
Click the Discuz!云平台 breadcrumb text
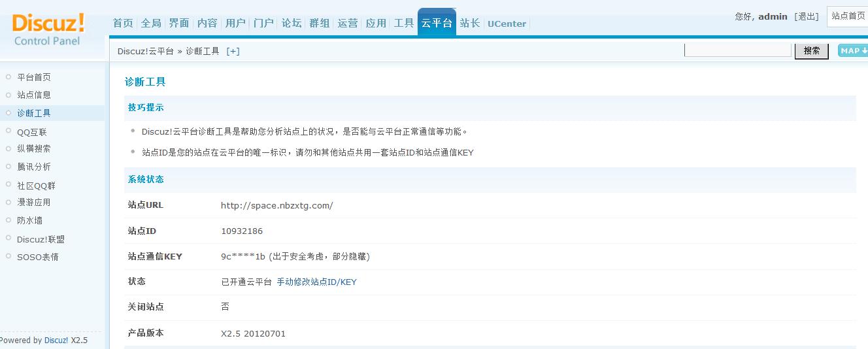(146, 51)
